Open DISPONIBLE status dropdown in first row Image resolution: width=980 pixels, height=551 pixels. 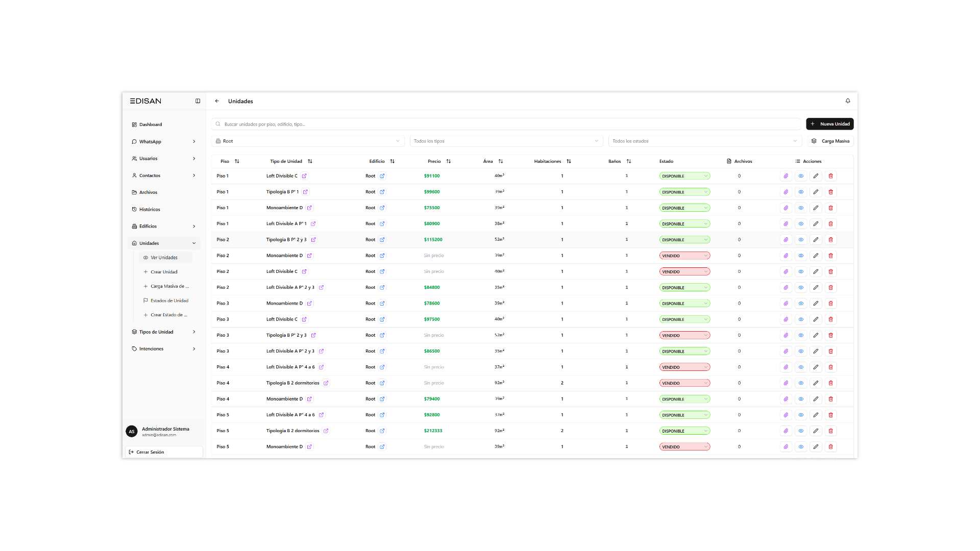pyautogui.click(x=684, y=176)
